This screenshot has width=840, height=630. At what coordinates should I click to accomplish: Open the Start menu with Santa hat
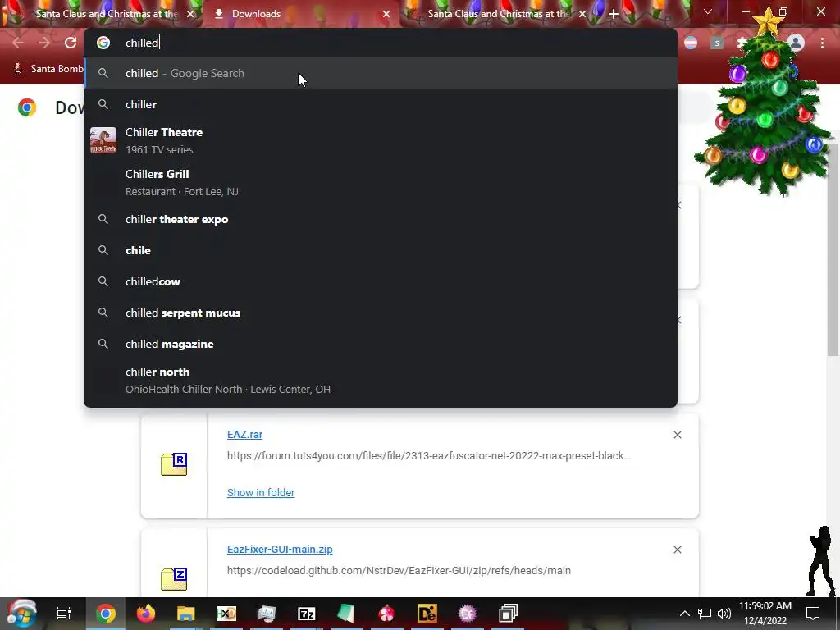pos(21,614)
